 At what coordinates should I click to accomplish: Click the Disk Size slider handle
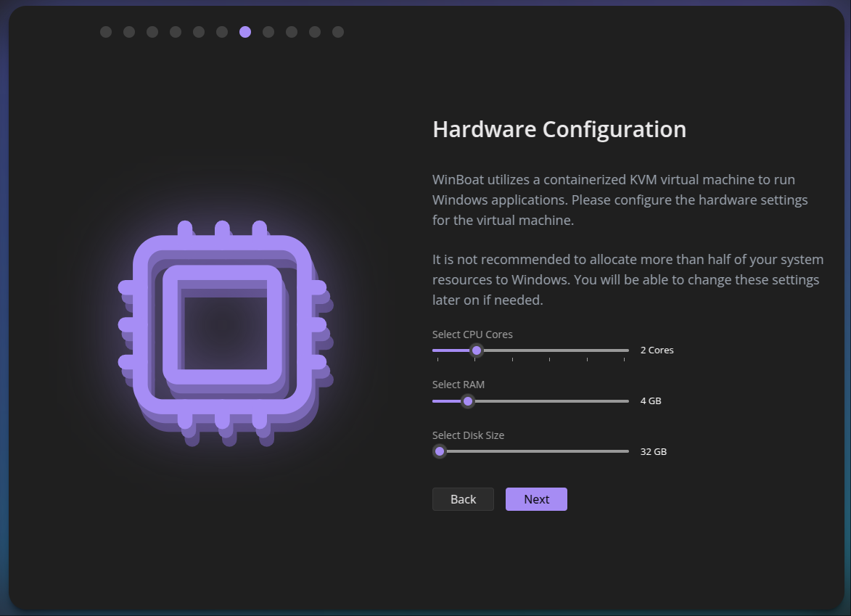pos(440,451)
